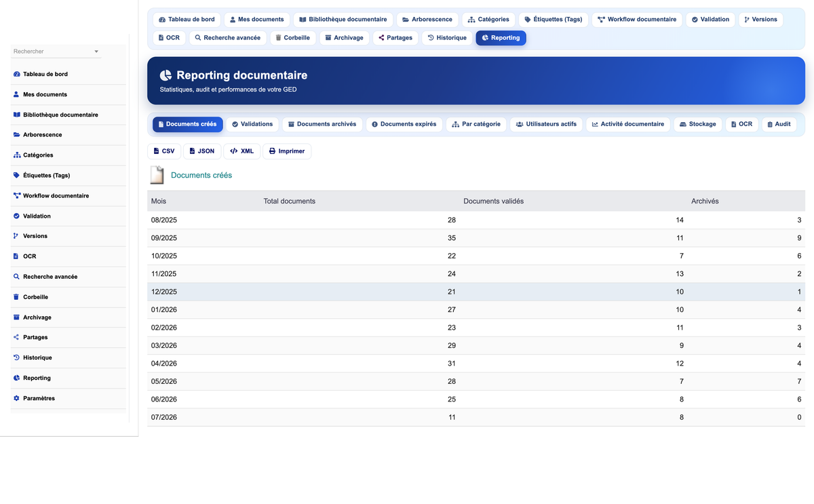Go to Bibliothèque documentaire in top navigation
The image size is (814, 504).
tap(343, 20)
